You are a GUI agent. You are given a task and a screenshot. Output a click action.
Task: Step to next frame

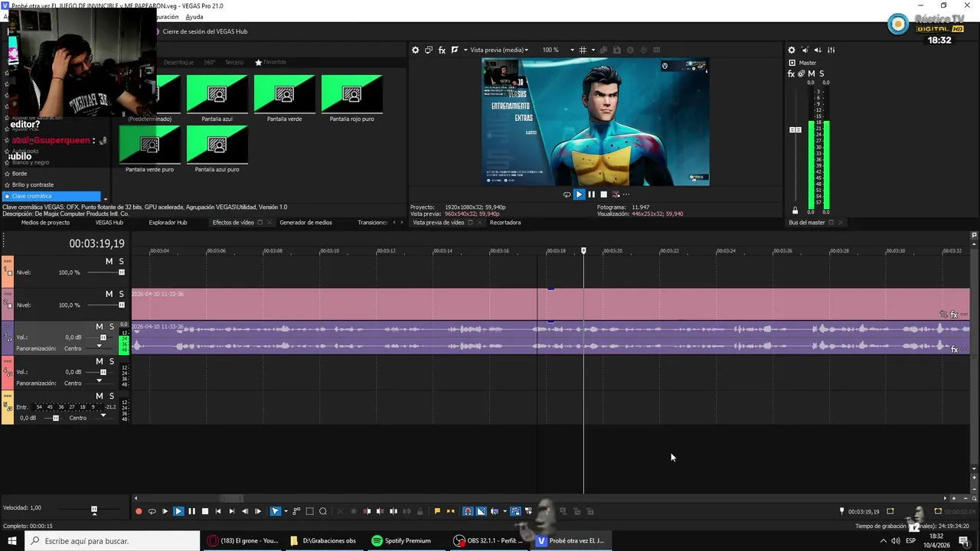[x=258, y=511]
